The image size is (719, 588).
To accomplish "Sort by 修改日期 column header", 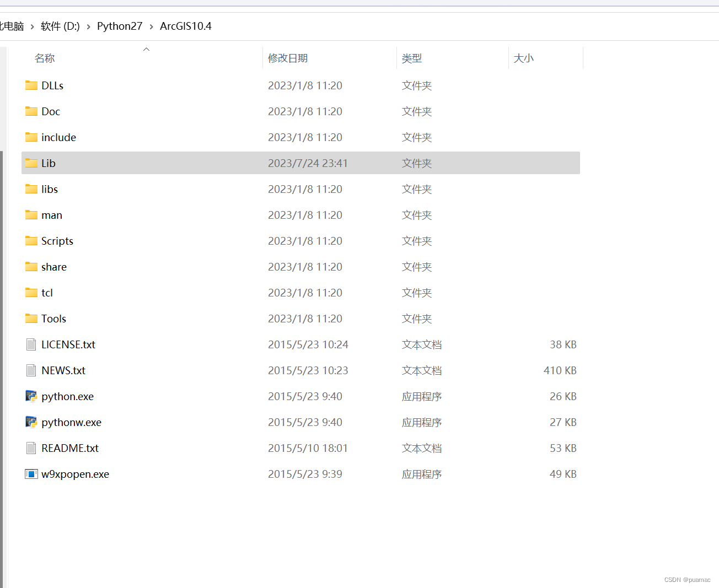I will pos(288,58).
